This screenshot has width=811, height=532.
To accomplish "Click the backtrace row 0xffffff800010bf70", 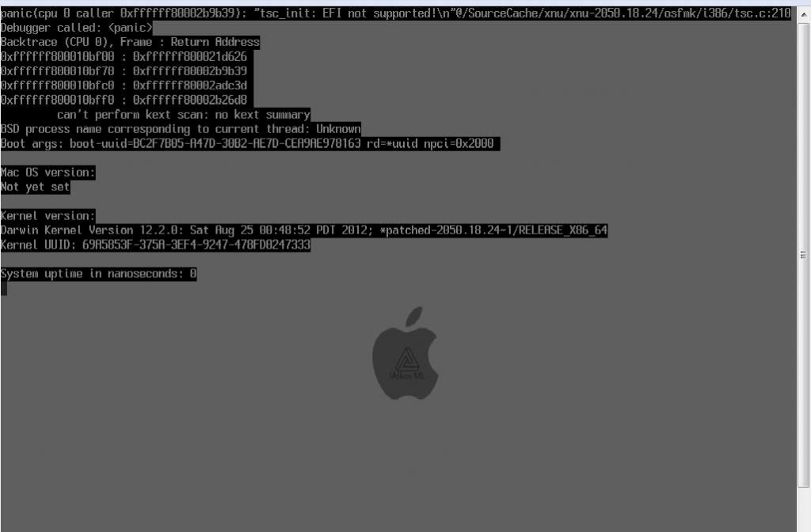I will [124, 70].
